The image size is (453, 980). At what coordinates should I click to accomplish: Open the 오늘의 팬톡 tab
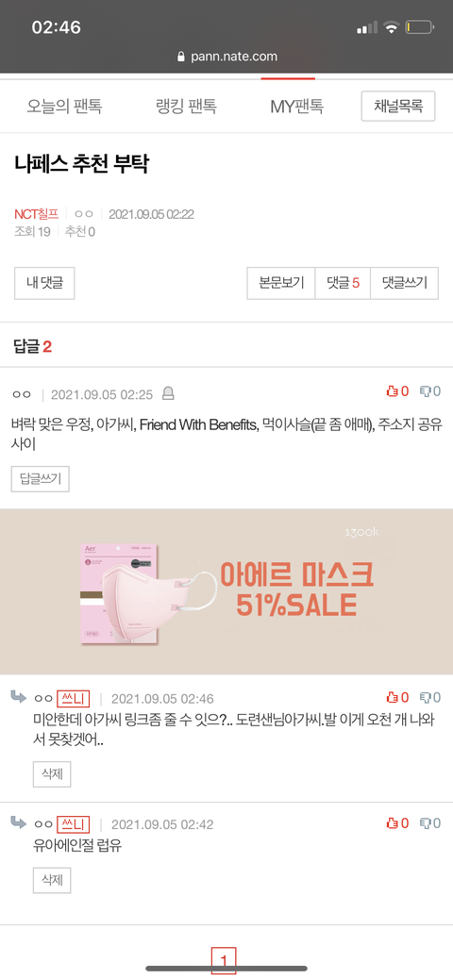(x=64, y=107)
